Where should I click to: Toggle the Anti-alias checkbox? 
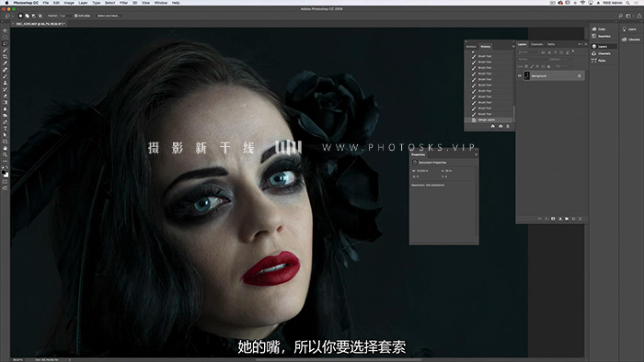[x=76, y=16]
